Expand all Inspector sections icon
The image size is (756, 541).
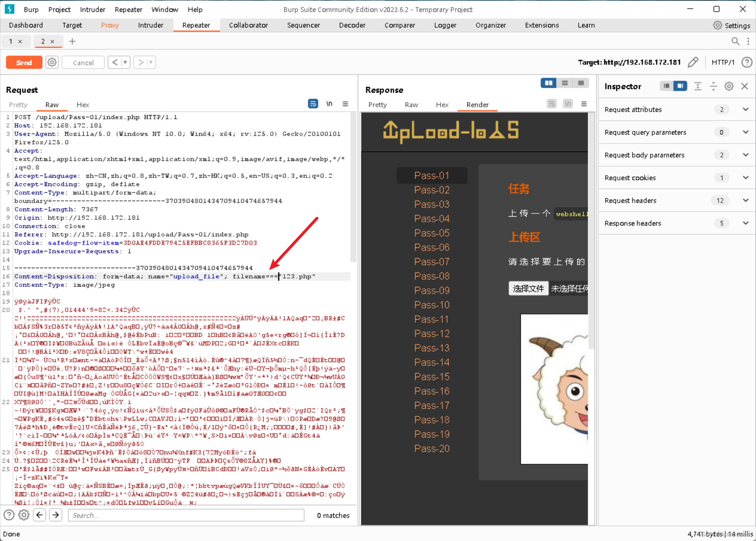click(698, 86)
